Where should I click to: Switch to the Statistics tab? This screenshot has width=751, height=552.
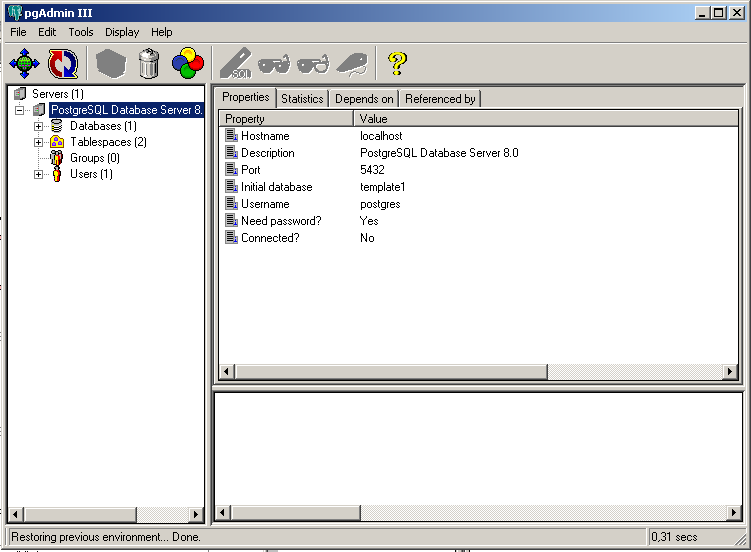pyautogui.click(x=302, y=99)
